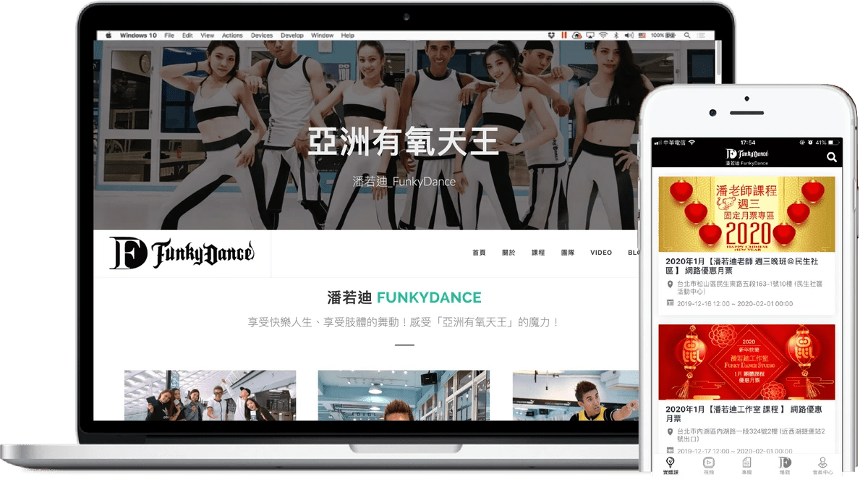Viewport: 868px width, 477px height.
Task: Open the studio ceiling photo thumbnail
Action: (x=404, y=395)
